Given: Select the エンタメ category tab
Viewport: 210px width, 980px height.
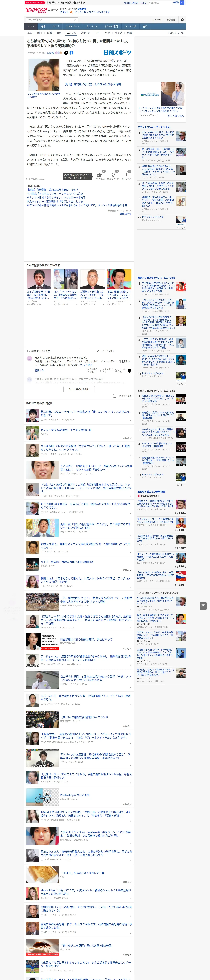Looking at the screenshot, I should 71,33.
